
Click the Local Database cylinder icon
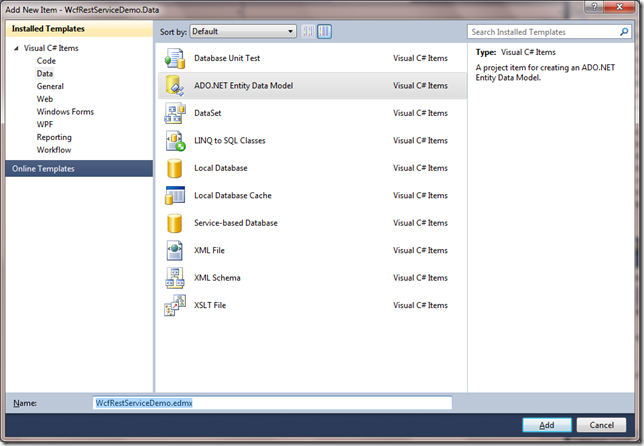pyautogui.click(x=175, y=168)
